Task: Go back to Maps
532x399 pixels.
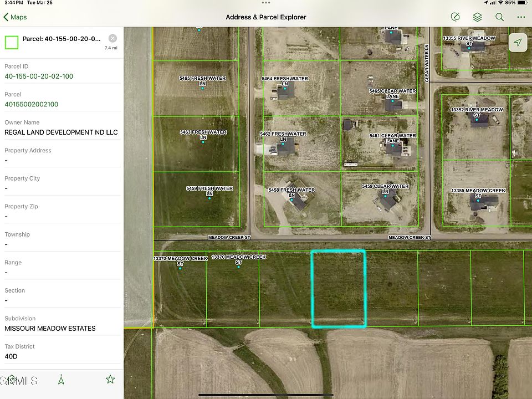Action: tap(16, 17)
